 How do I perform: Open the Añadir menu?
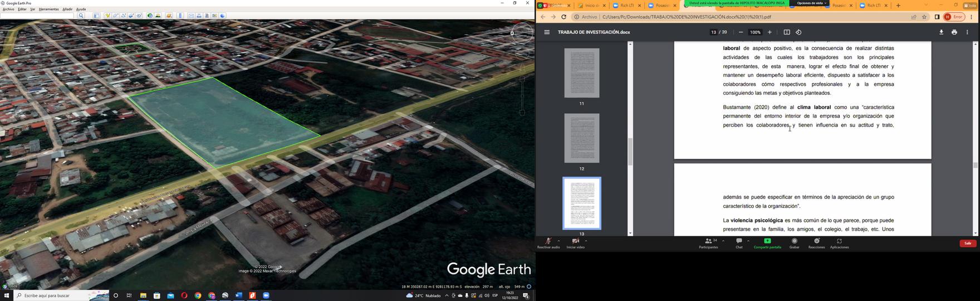[x=67, y=9]
